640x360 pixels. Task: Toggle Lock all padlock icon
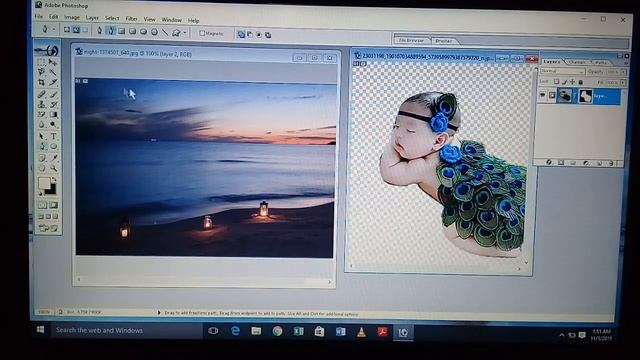pyautogui.click(x=580, y=82)
